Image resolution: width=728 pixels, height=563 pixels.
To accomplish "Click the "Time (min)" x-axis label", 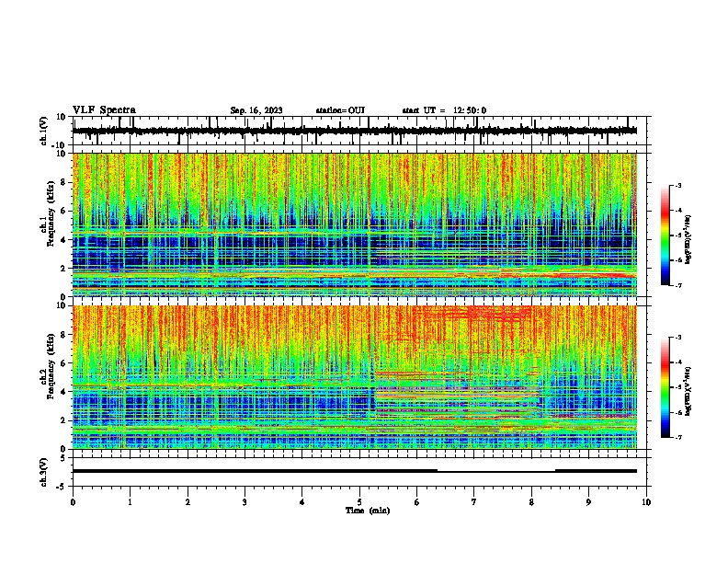I will 368,511.
